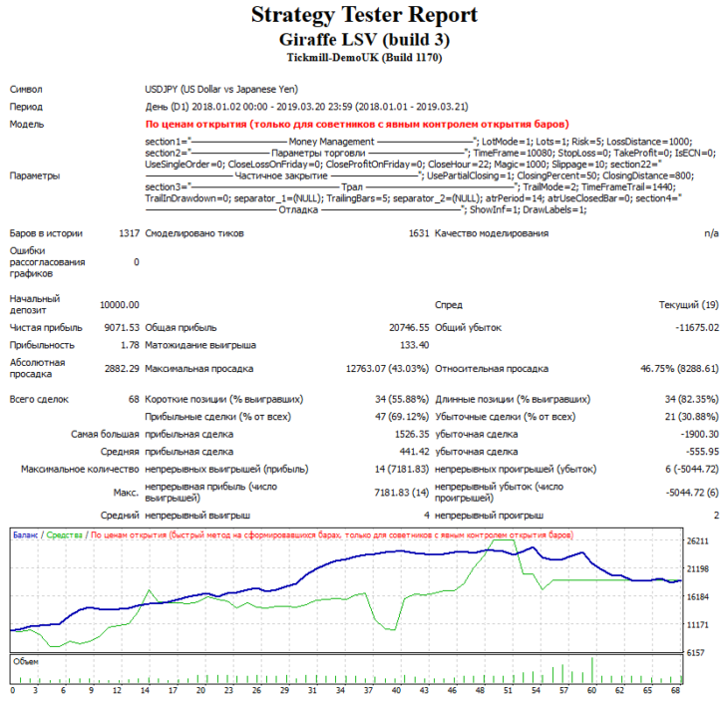Image resolution: width=728 pixels, height=702 pixels.
Task: Click 'USDJPY (US Dollar vs Japanese Yen)' value
Action: click(x=221, y=89)
